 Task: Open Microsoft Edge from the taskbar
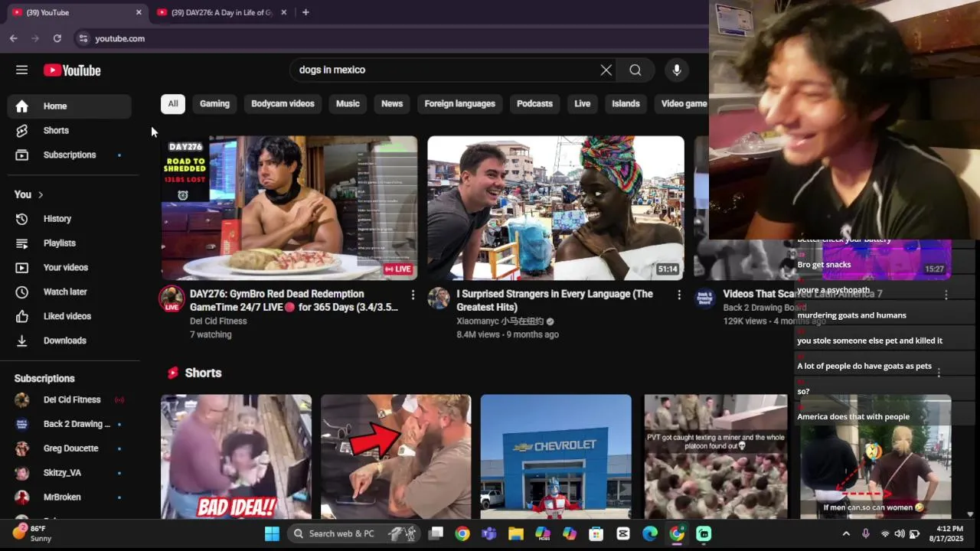(650, 533)
